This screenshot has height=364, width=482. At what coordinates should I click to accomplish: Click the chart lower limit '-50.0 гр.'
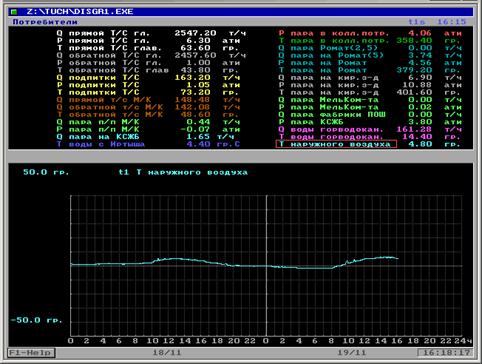tap(36, 320)
